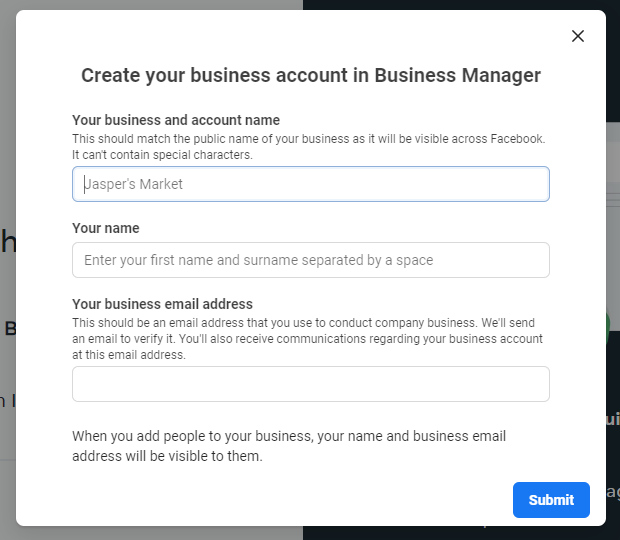The height and width of the screenshot is (540, 620).
Task: Click the 'Your business email address' label
Action: point(162,304)
